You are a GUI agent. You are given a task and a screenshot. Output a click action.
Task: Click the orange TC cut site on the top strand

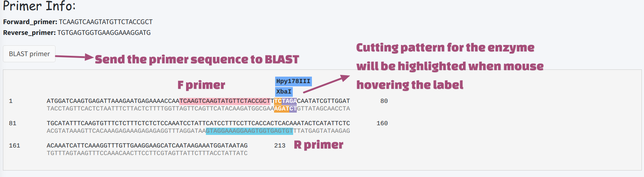click(x=278, y=101)
